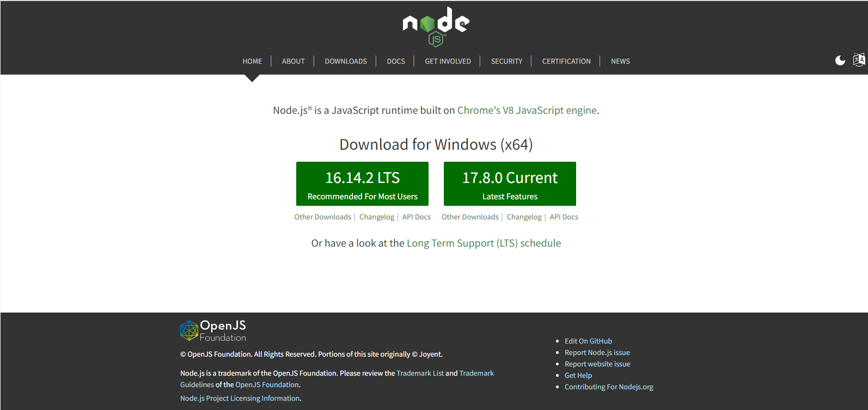
Task: Open the NEWS nav item
Action: pos(620,62)
